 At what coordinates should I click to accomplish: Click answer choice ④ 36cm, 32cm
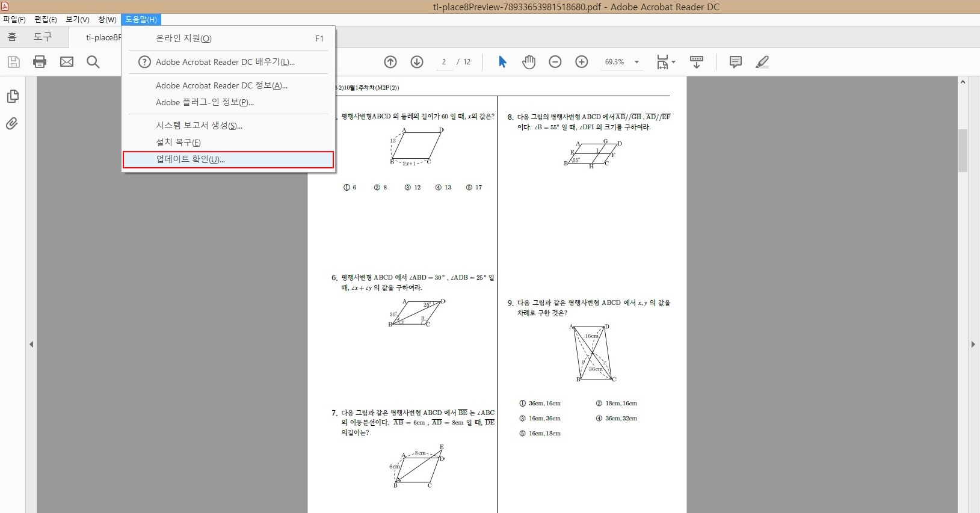click(x=616, y=419)
